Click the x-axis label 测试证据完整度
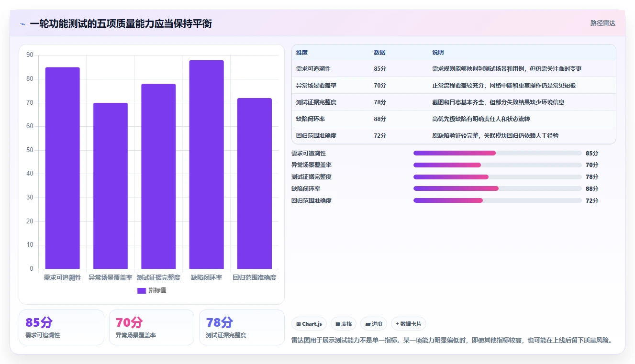635x364 pixels. [158, 277]
